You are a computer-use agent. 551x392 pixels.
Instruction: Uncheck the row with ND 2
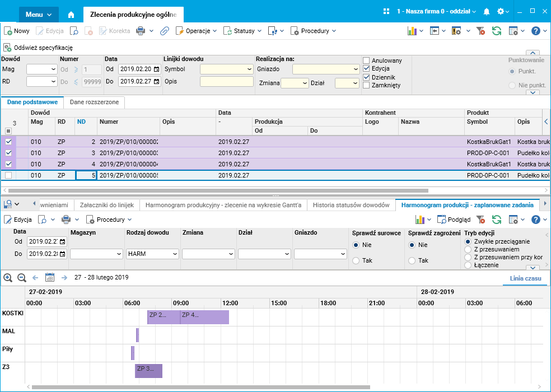8,142
